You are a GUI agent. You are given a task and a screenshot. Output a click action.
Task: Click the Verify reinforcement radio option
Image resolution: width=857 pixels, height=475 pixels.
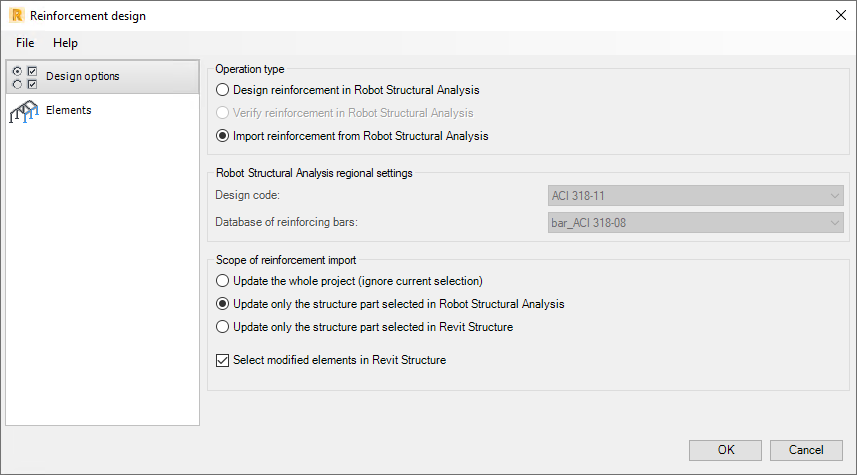224,113
